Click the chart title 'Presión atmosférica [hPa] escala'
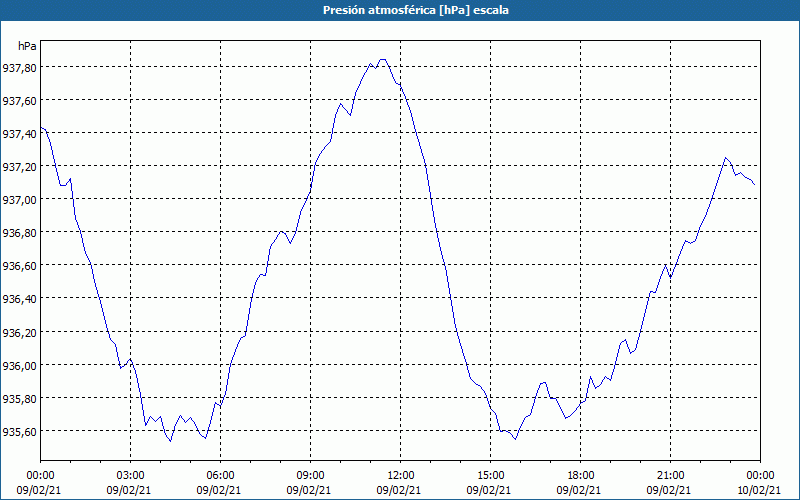800x500 pixels. (415, 10)
